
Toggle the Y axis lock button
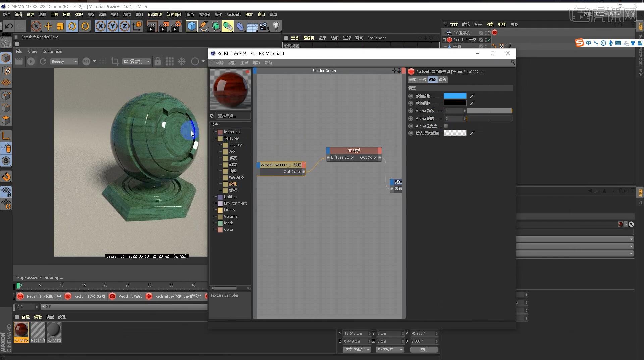pyautogui.click(x=113, y=26)
